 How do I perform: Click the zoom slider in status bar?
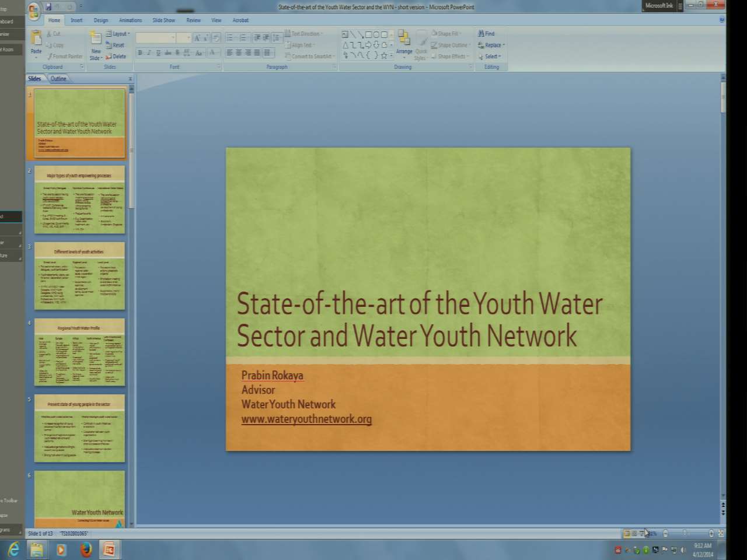686,533
